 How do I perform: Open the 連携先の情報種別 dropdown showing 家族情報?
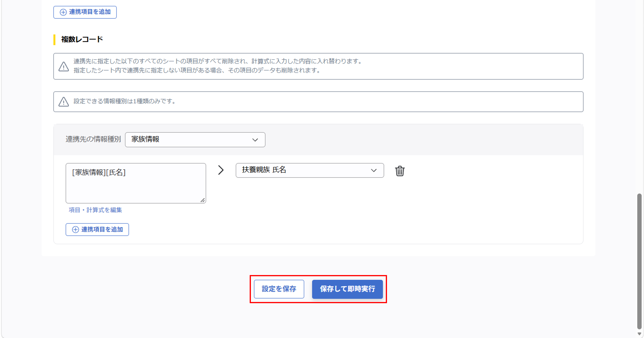click(195, 140)
